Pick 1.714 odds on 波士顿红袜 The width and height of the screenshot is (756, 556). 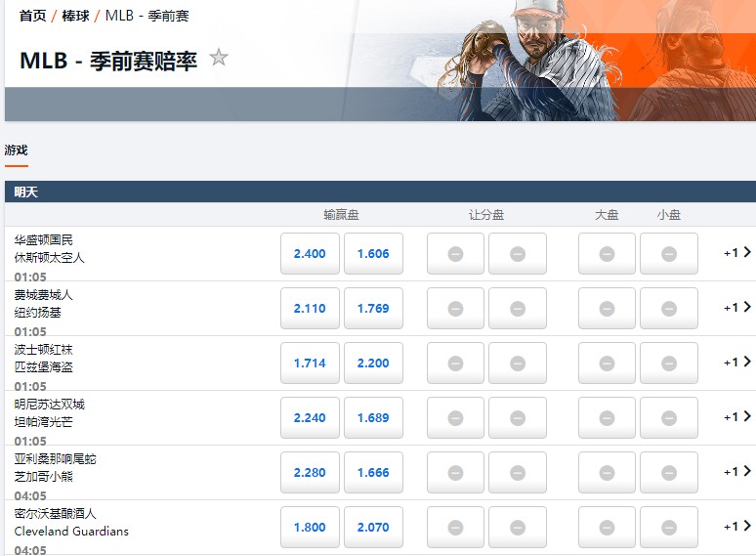[x=310, y=364]
